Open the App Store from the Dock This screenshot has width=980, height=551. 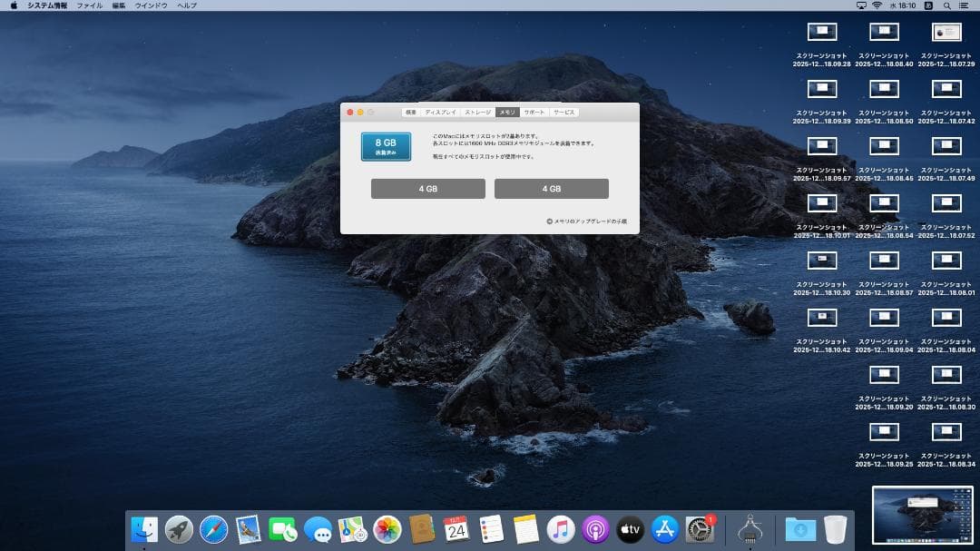(x=662, y=529)
